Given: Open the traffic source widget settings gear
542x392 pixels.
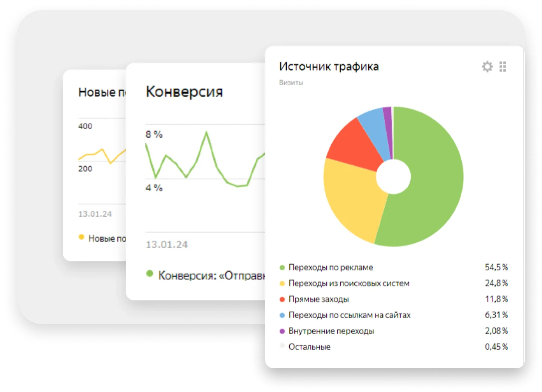Looking at the screenshot, I should click(487, 67).
